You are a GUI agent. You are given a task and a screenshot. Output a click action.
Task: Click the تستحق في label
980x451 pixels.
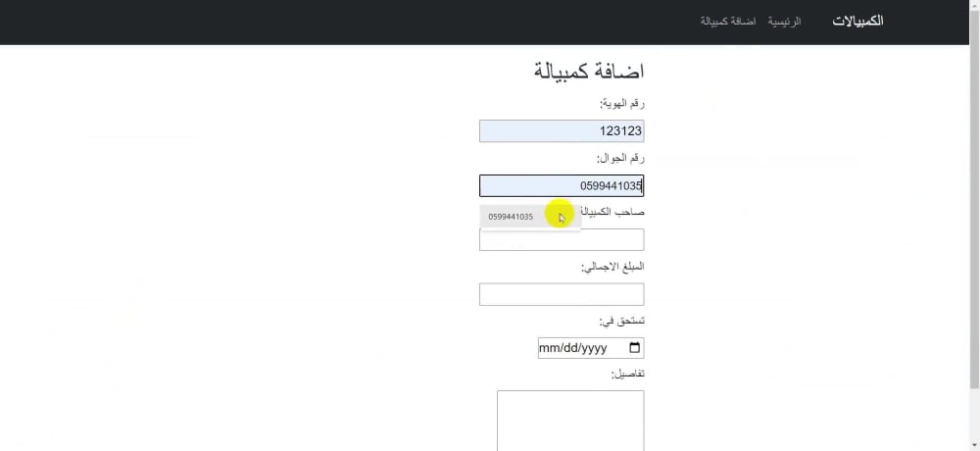tap(622, 321)
